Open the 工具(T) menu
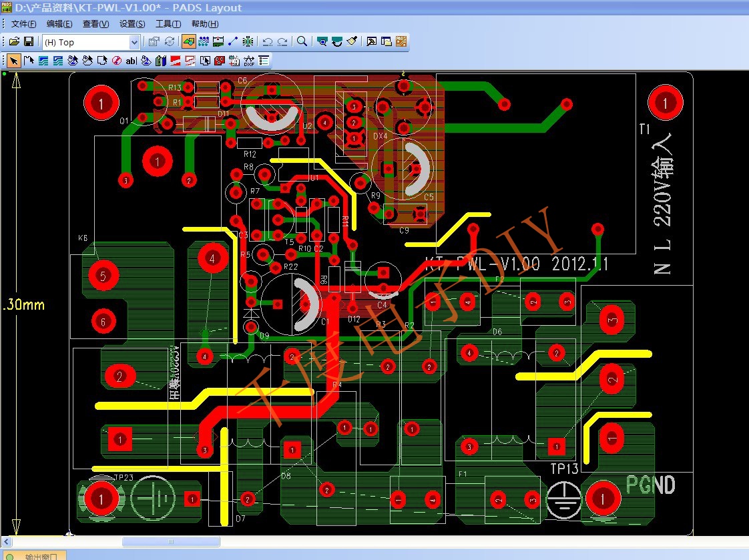Image resolution: width=749 pixels, height=560 pixels. click(x=168, y=24)
